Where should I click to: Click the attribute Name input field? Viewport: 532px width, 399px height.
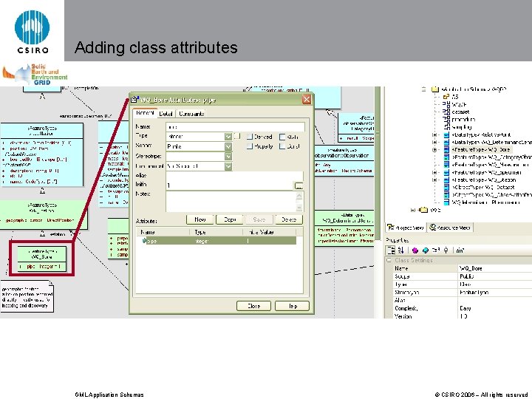pyautogui.click(x=235, y=127)
